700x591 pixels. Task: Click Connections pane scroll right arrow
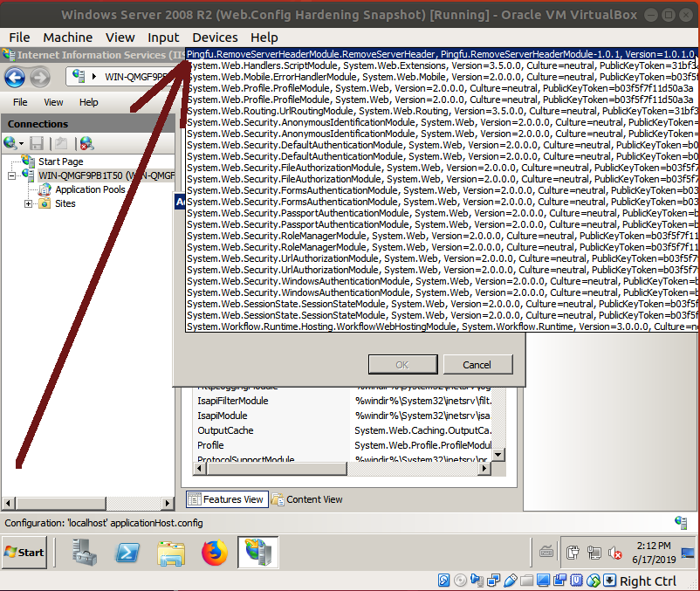[x=168, y=503]
